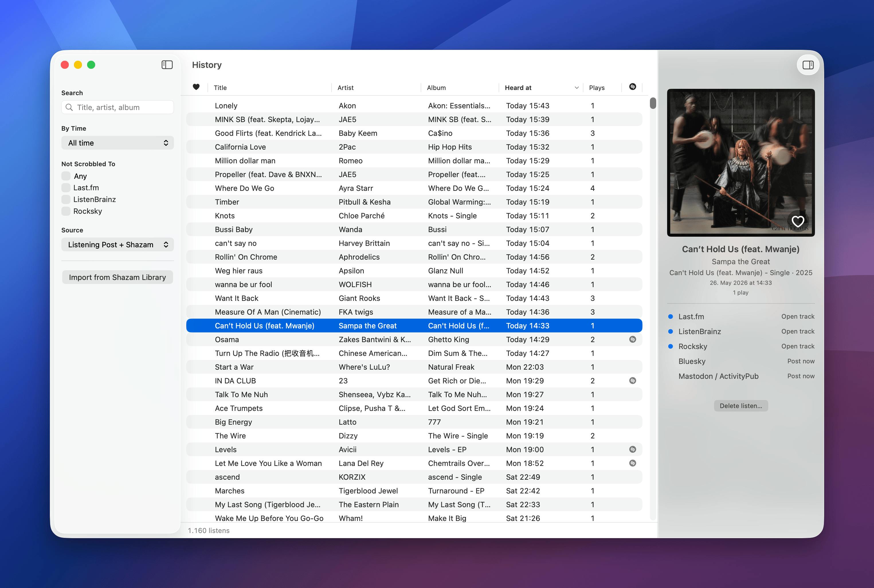Screen dimensions: 874x588
Task: Click the album artwork thumbnail
Action: click(x=741, y=163)
